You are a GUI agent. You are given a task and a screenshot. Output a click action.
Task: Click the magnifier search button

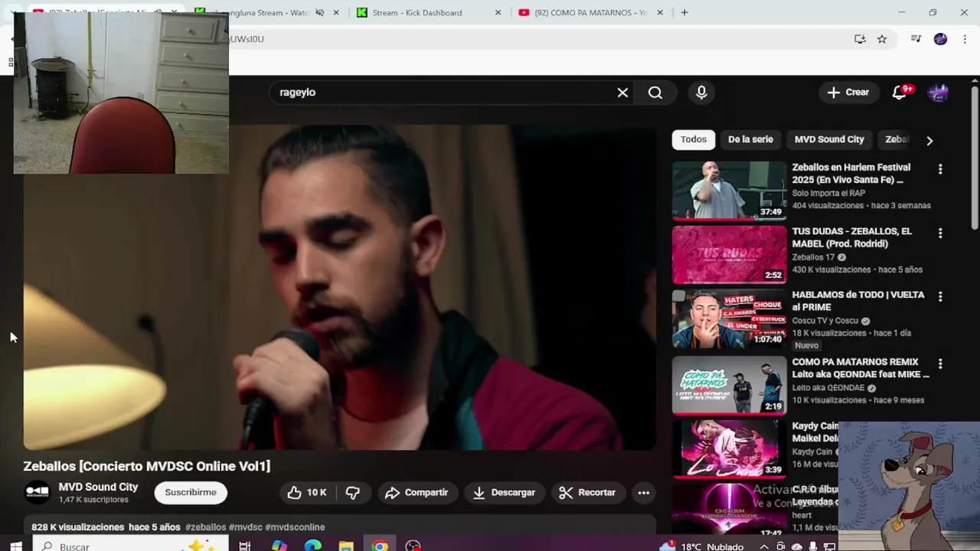pos(655,93)
